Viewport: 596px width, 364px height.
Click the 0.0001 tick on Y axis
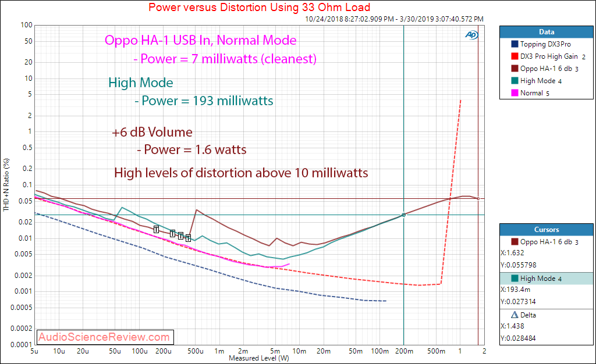22,345
